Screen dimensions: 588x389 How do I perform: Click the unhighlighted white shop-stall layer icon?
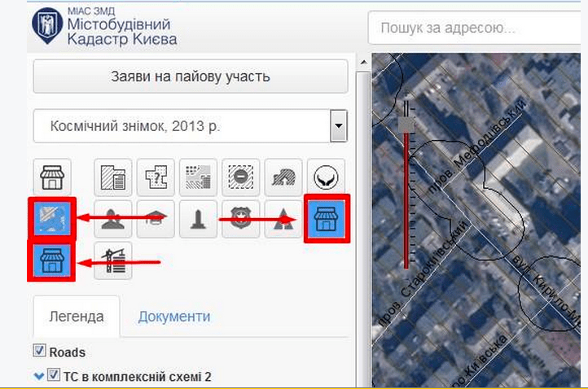pos(52,177)
